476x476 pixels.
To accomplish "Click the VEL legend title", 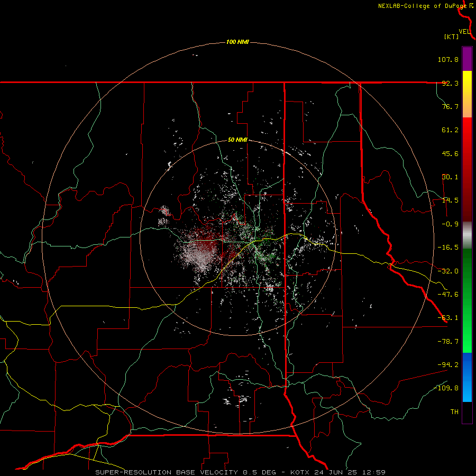I will (465, 32).
